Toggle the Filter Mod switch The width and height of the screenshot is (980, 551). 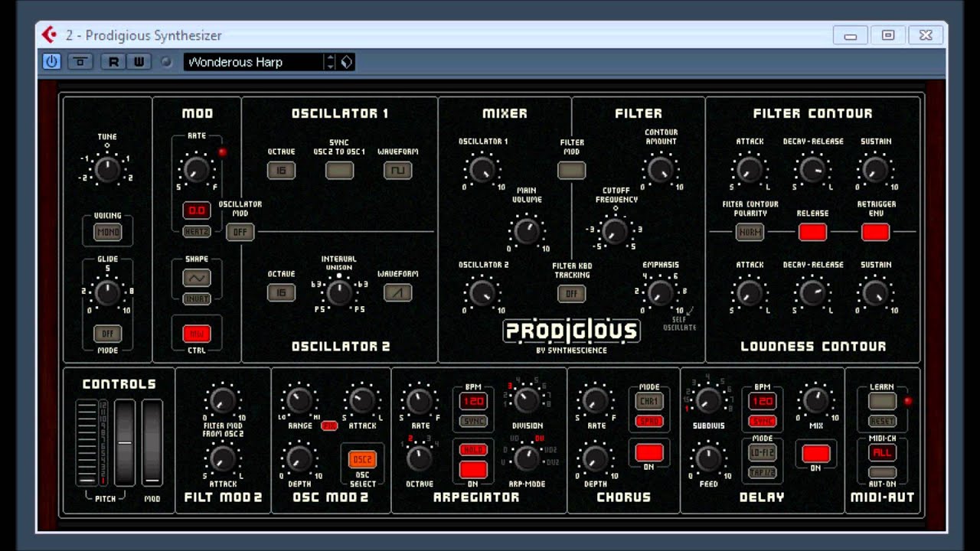(571, 171)
